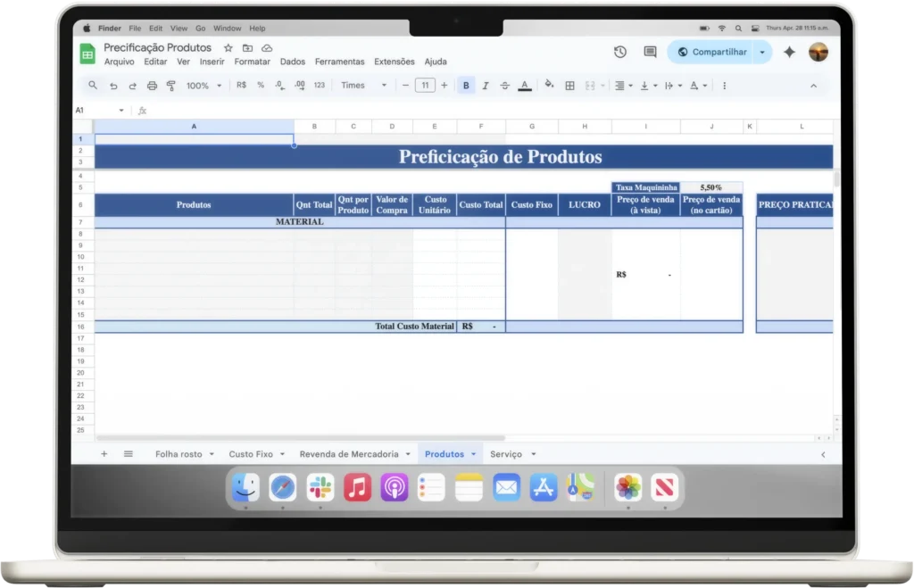The image size is (914, 588).
Task: Redo the last action
Action: click(132, 86)
